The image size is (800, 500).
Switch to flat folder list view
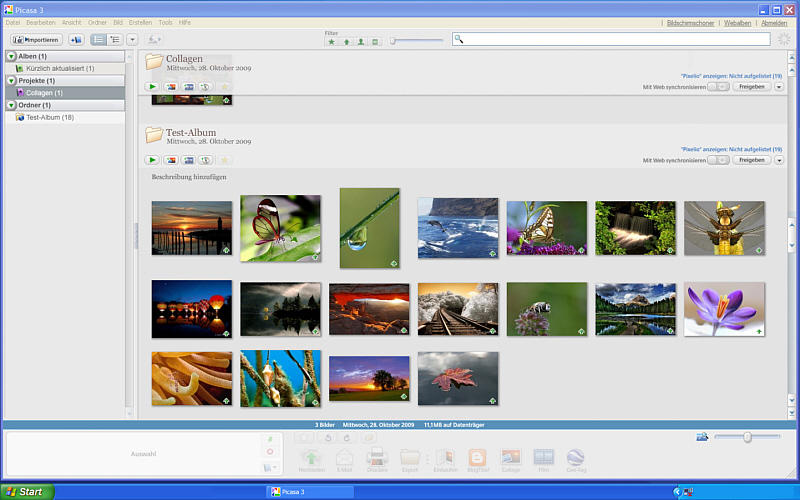[99, 39]
